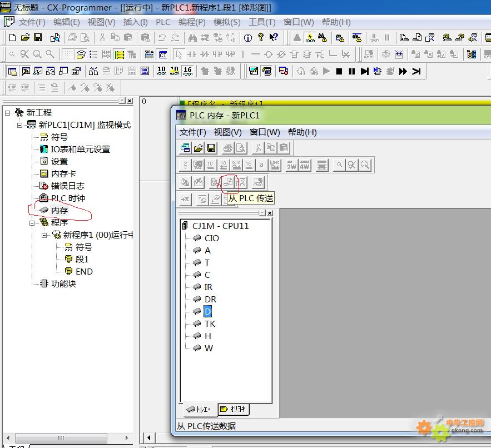This screenshot has width=491, height=448.
Task: Select the arrow selection mode tool
Action: click(179, 54)
